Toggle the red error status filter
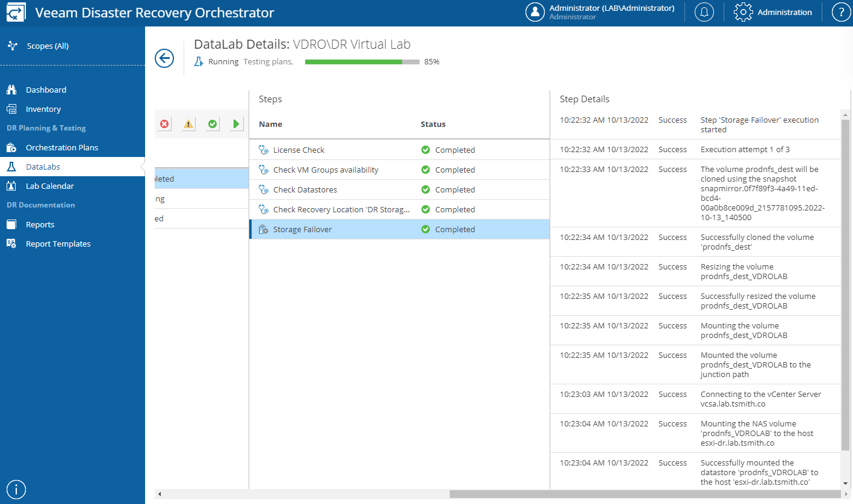Screen dimensions: 853x504 tap(164, 124)
